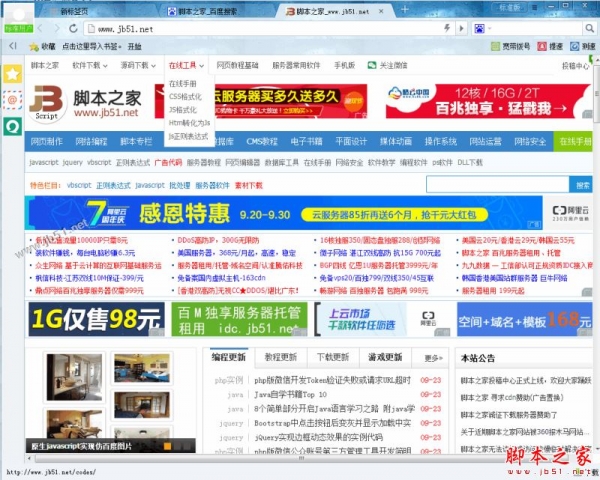This screenshot has width=600, height=480.
Task: Open the green chat sidebar icon
Action: click(13, 126)
